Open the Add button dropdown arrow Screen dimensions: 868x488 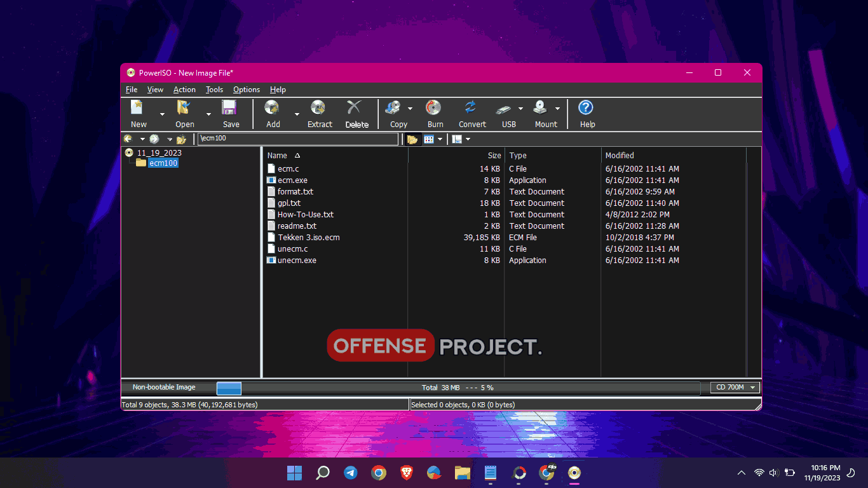click(x=297, y=114)
